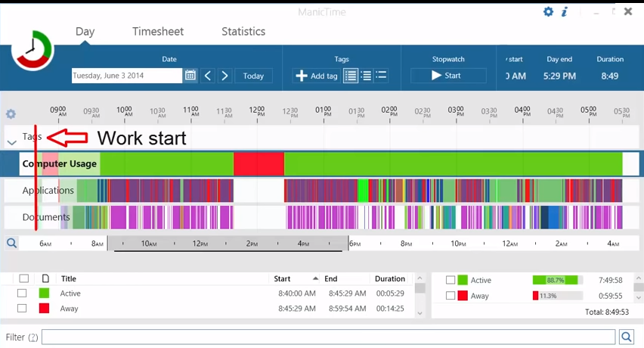Click the document icon column header
This screenshot has height=348, width=644.
45,278
